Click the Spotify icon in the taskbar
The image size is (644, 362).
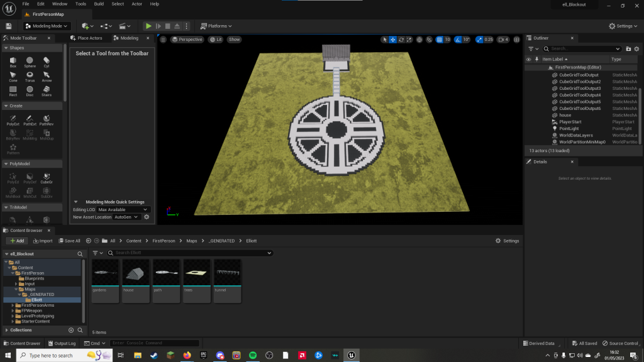(x=253, y=355)
